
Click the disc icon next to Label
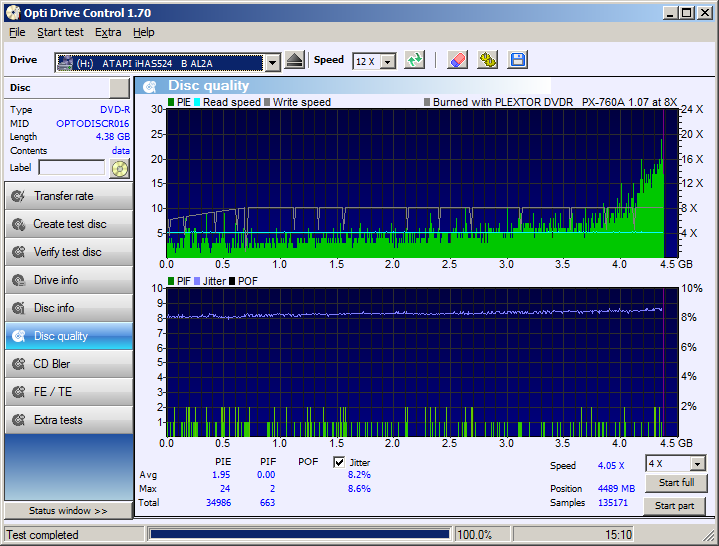tap(120, 168)
